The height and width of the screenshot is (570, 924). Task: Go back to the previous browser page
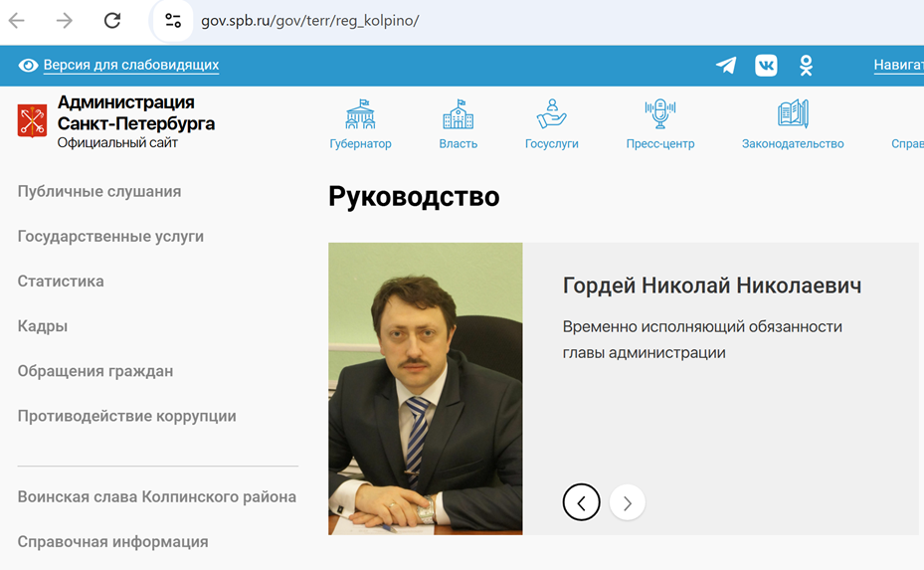17,21
